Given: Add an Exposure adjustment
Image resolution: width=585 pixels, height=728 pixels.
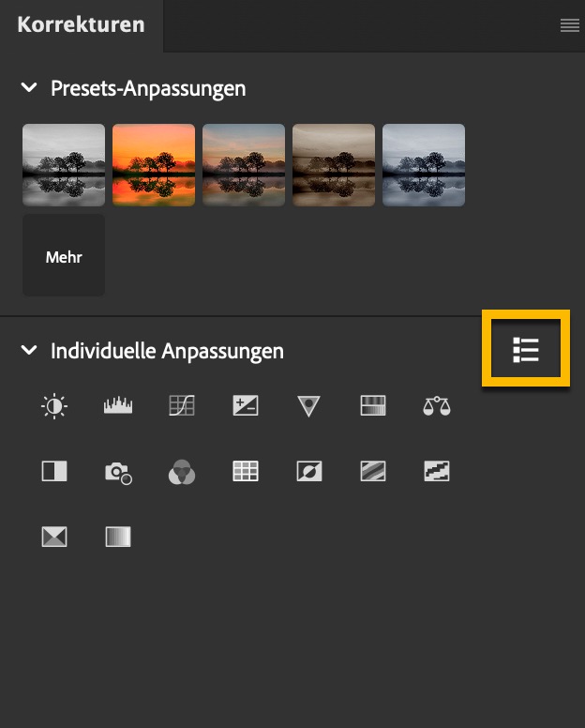Looking at the screenshot, I should pos(246,406).
